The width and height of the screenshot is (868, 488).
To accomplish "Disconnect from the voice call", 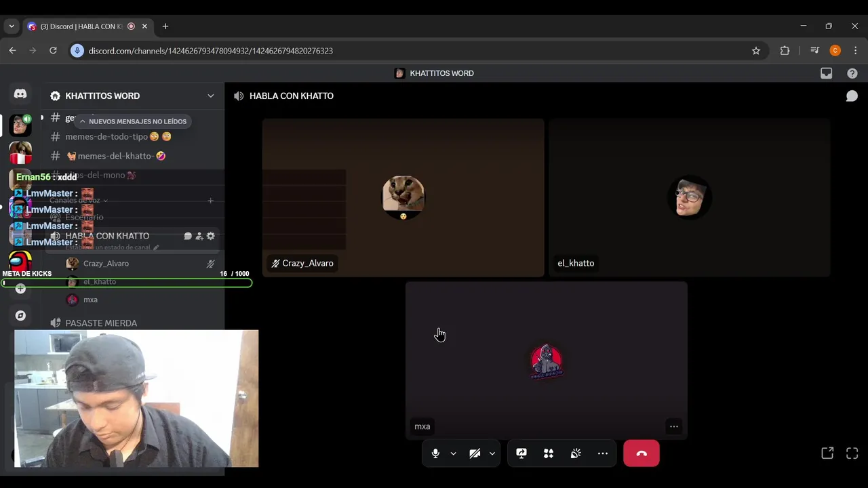I will pos(642,453).
